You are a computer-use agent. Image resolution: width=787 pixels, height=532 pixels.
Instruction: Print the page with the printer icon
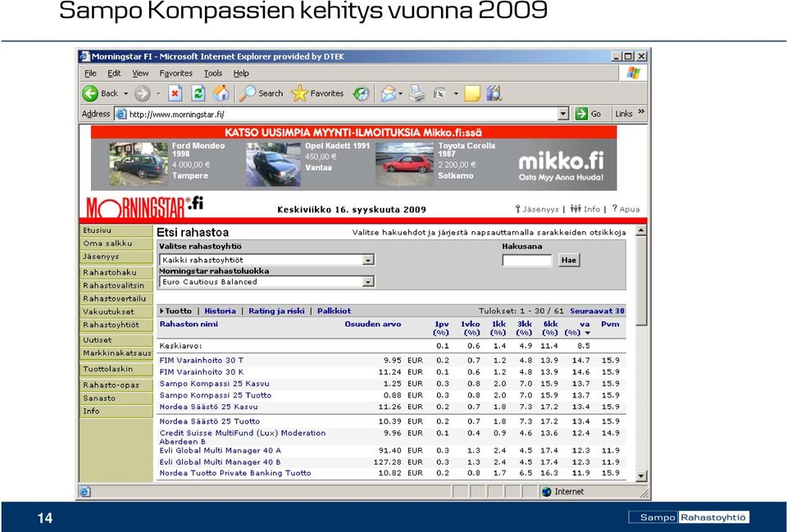pyautogui.click(x=416, y=93)
